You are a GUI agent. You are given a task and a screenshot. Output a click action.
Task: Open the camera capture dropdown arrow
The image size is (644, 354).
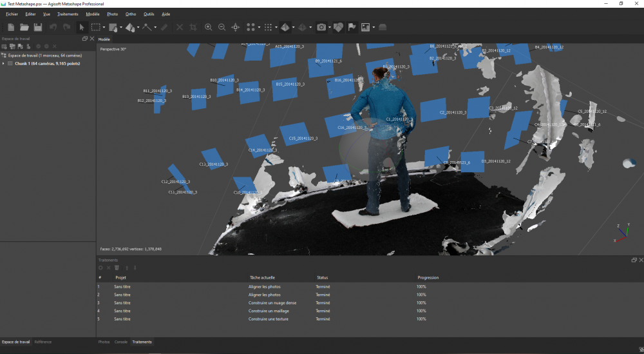329,28
